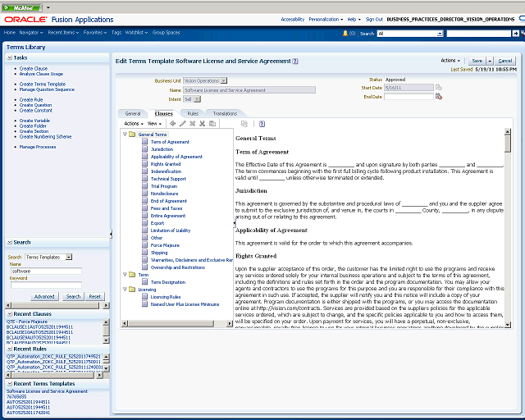Click the help icon in Clauses toolbar
This screenshot has width=525, height=420.
tap(262, 124)
